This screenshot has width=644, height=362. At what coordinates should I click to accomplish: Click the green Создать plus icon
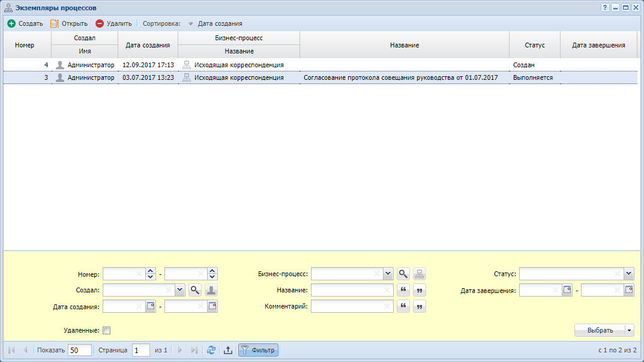click(x=11, y=23)
